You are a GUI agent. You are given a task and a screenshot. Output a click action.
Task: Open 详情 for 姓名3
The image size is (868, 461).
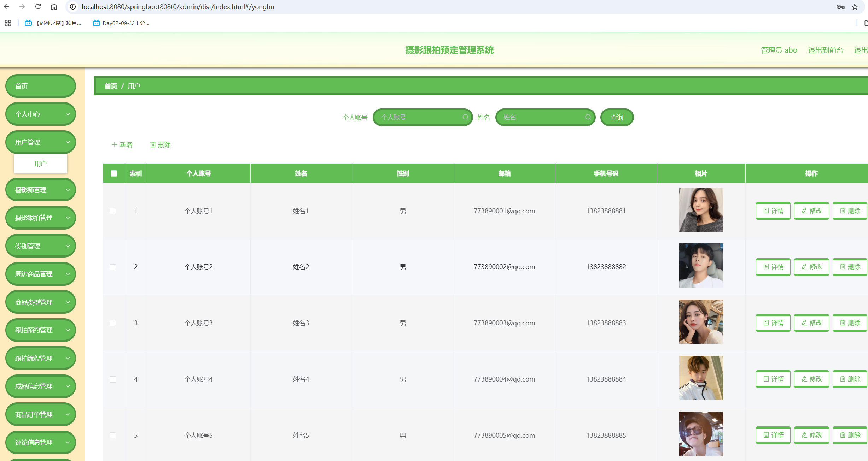tap(773, 323)
